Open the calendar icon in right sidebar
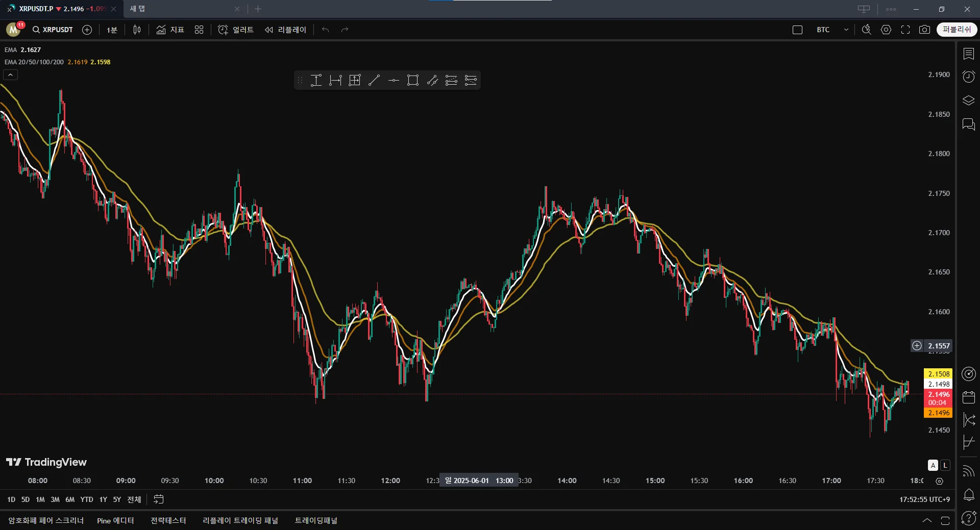The image size is (980, 530). click(968, 397)
